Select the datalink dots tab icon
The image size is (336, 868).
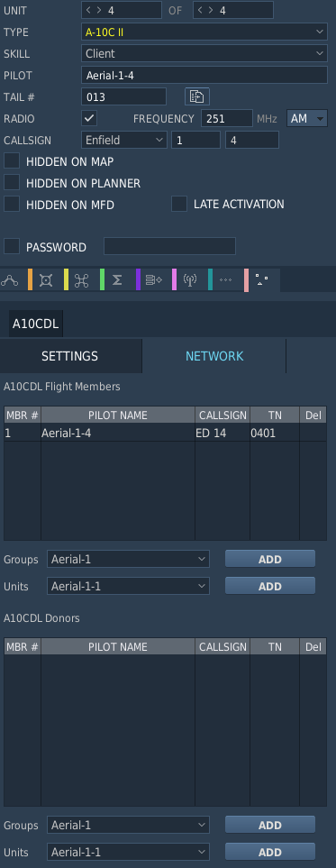point(262,280)
